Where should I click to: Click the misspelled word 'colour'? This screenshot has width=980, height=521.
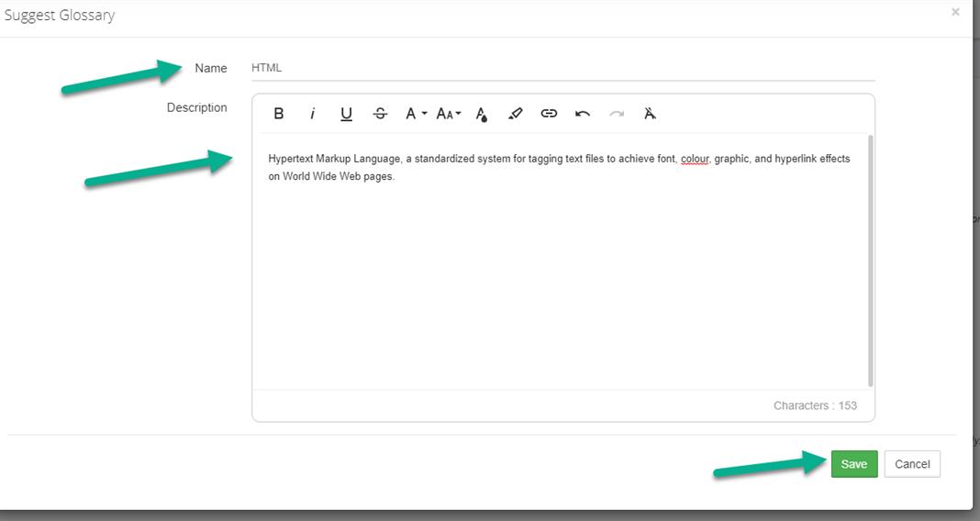(695, 159)
